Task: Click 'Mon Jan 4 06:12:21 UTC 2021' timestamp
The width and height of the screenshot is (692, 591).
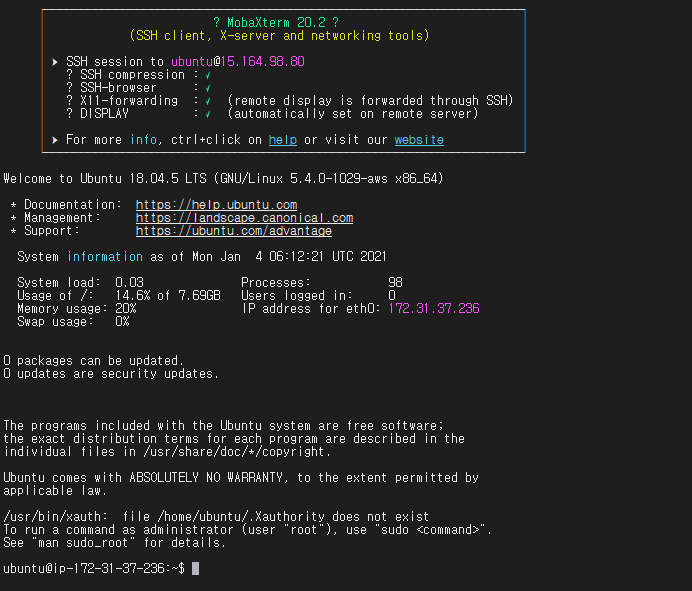Action: coord(290,256)
